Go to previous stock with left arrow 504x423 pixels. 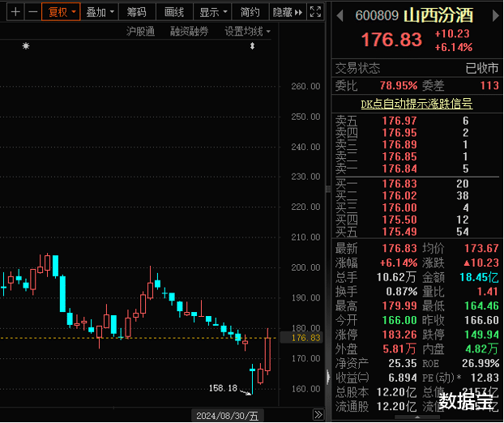click(340, 15)
